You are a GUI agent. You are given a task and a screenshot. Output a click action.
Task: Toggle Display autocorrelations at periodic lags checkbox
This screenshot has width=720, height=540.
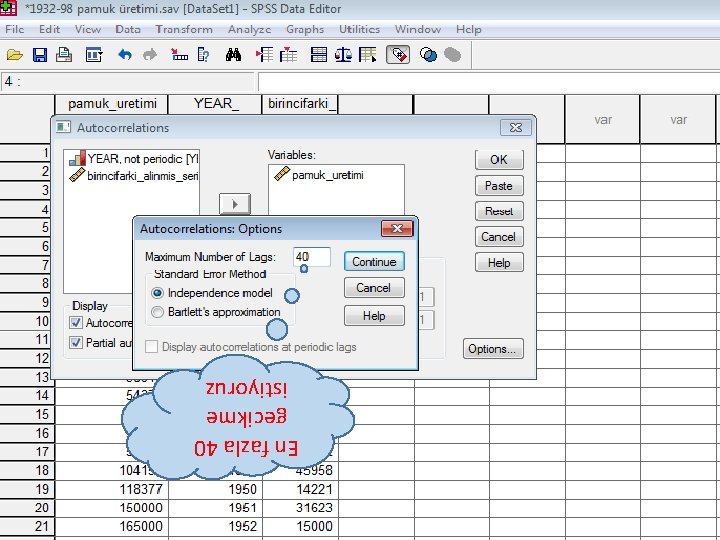pyautogui.click(x=152, y=347)
